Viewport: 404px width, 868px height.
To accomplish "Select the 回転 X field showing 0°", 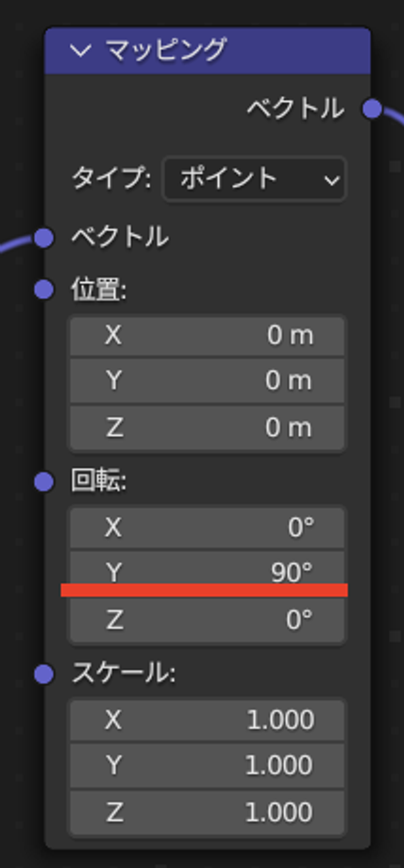I will (x=207, y=527).
